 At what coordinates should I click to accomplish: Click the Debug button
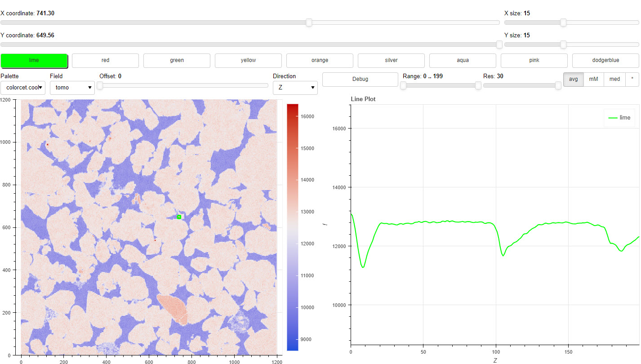point(360,79)
